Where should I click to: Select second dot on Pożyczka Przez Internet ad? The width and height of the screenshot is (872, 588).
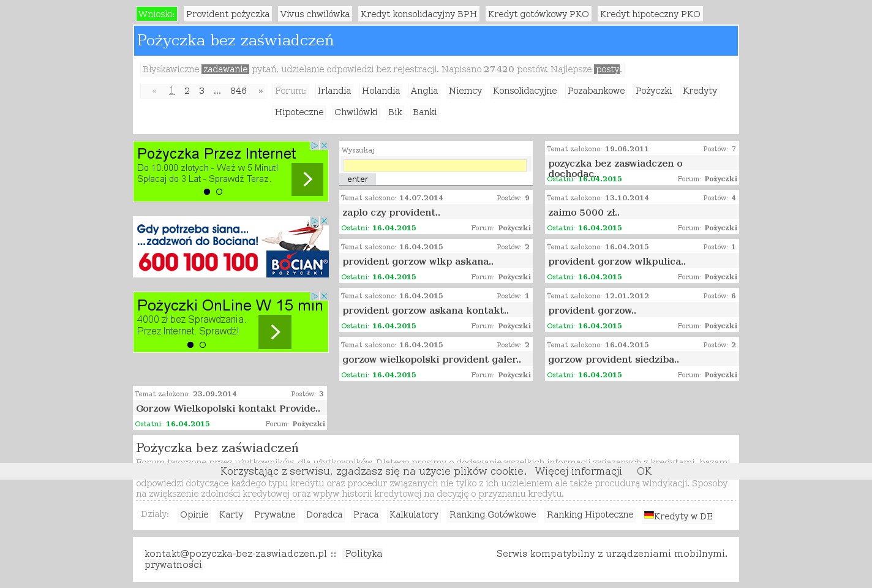(219, 192)
